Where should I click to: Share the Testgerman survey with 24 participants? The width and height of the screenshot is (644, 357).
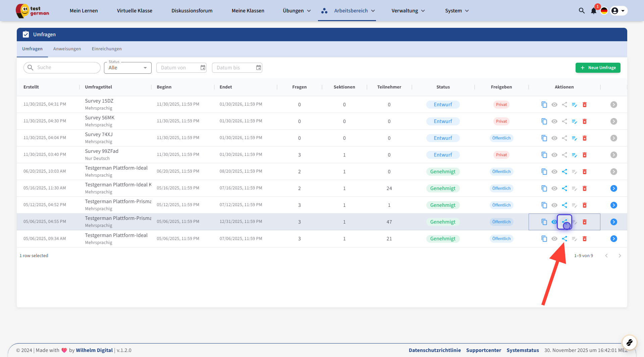point(565,188)
